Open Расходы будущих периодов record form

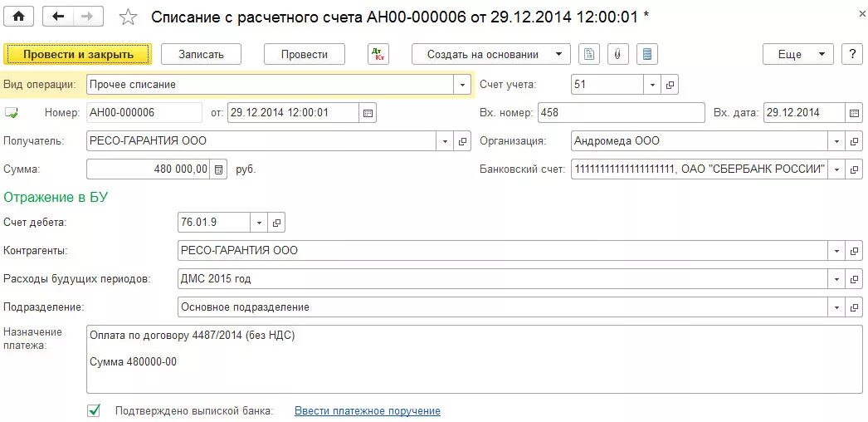pos(854,278)
